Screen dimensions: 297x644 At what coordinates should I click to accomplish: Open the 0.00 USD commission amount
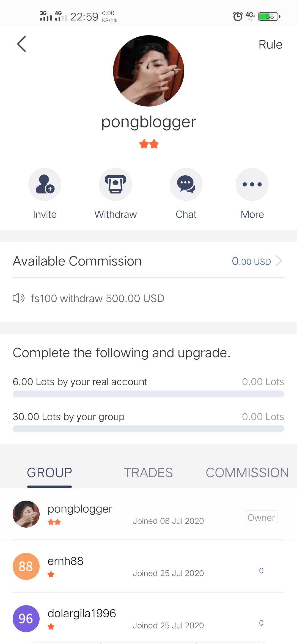pyautogui.click(x=251, y=261)
